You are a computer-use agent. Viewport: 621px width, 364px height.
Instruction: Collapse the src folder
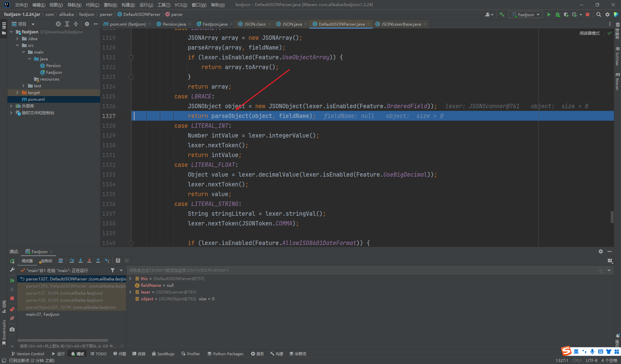(x=17, y=45)
